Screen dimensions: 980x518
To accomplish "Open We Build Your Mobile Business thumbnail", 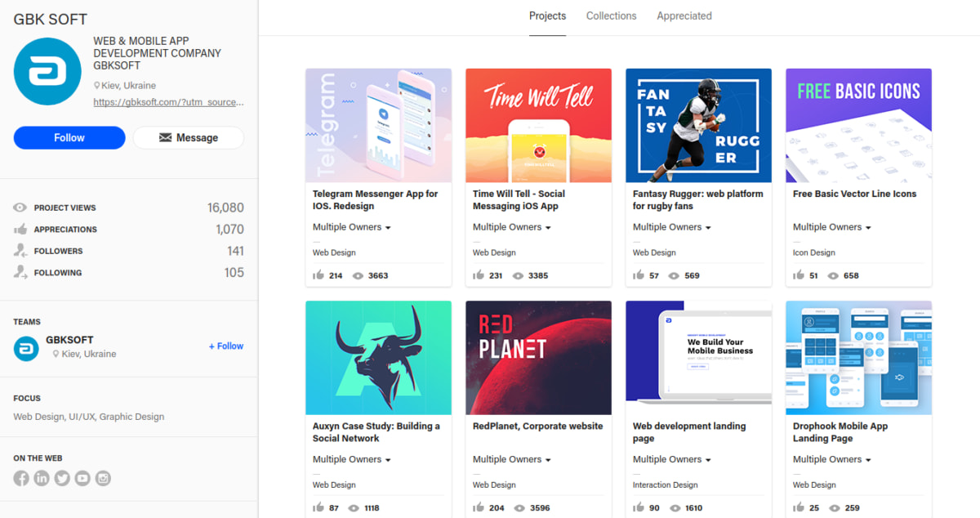I will [x=698, y=357].
